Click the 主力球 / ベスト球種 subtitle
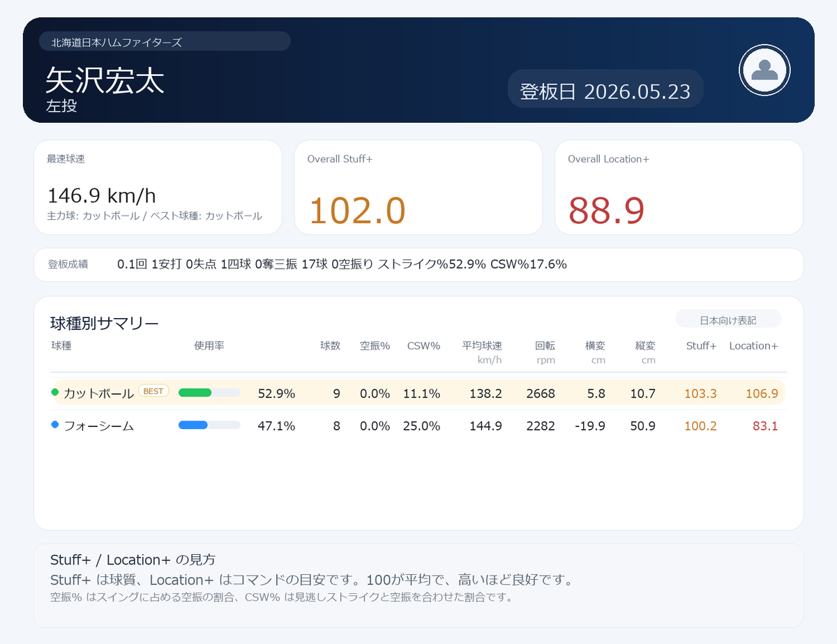The image size is (837, 644). pos(154,216)
